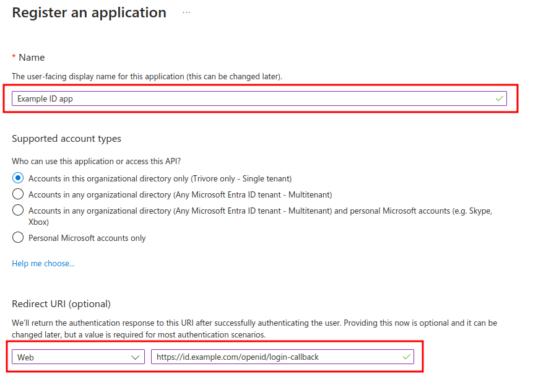Screen dimensions: 559x392
Task: Click the chevron arrow on the Web dropdown
Action: [x=136, y=357]
